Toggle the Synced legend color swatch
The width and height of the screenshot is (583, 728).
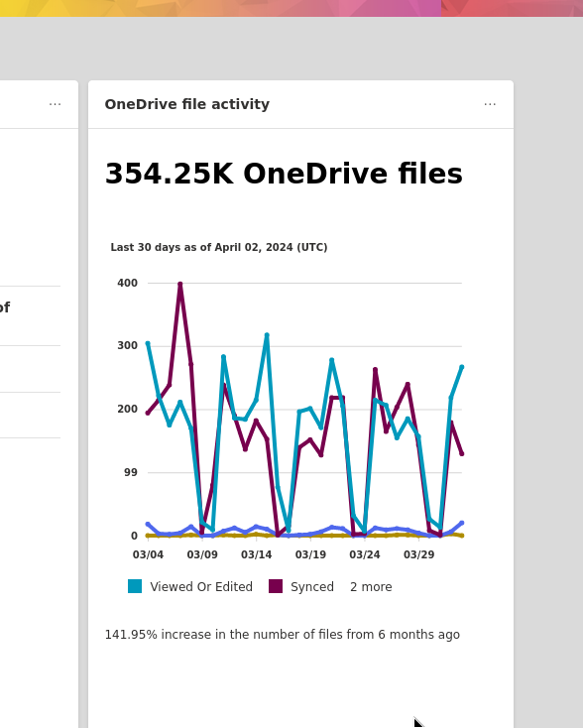pos(276,586)
